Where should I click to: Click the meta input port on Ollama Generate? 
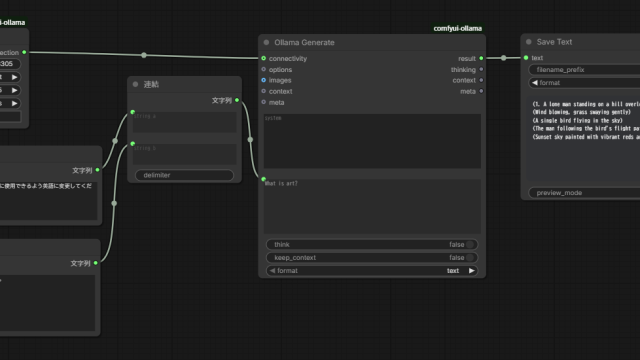pos(264,102)
